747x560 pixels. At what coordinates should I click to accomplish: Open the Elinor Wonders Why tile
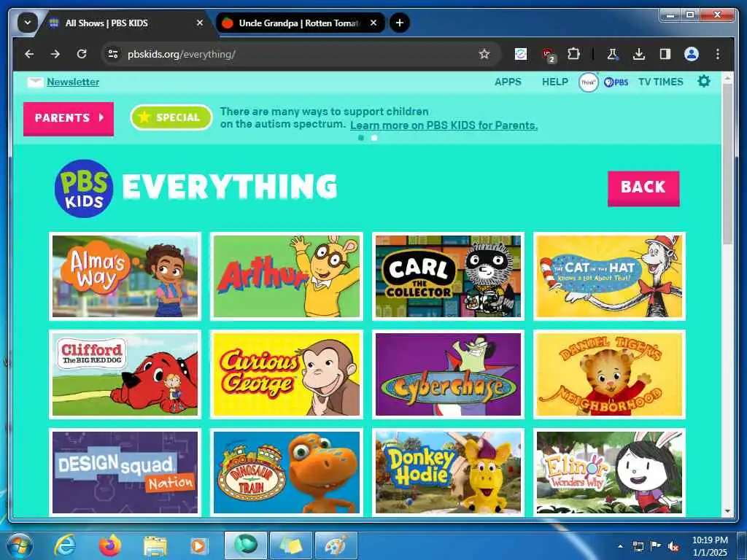click(609, 472)
